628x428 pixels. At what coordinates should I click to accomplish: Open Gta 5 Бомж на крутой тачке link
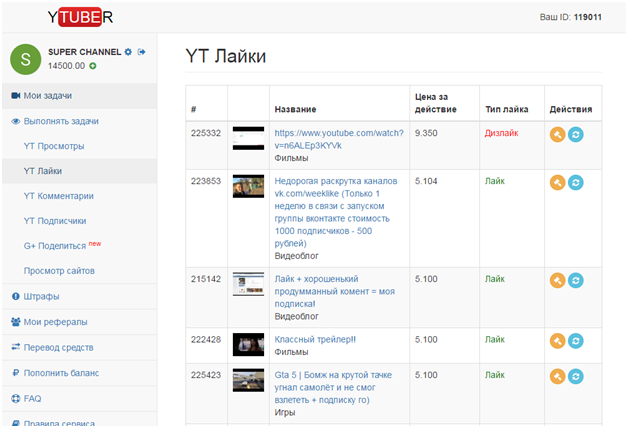pos(333,388)
